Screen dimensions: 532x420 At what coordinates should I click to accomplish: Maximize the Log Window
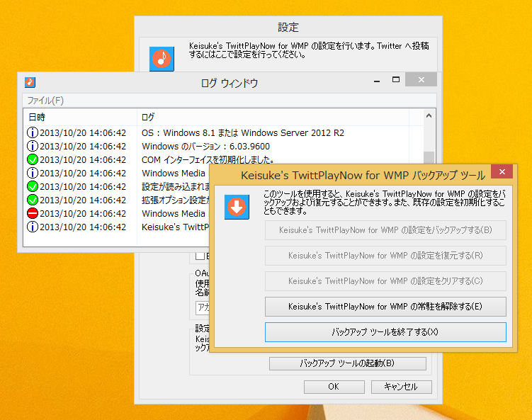395,80
